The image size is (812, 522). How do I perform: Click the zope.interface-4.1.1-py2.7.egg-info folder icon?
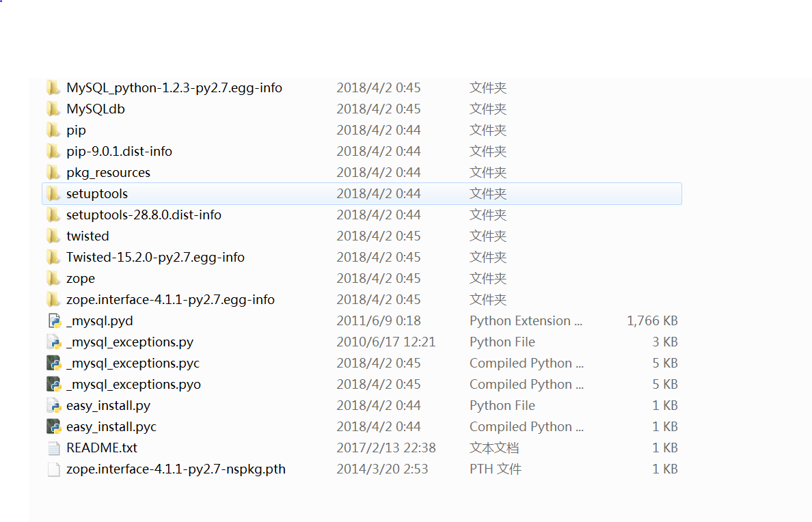(53, 300)
